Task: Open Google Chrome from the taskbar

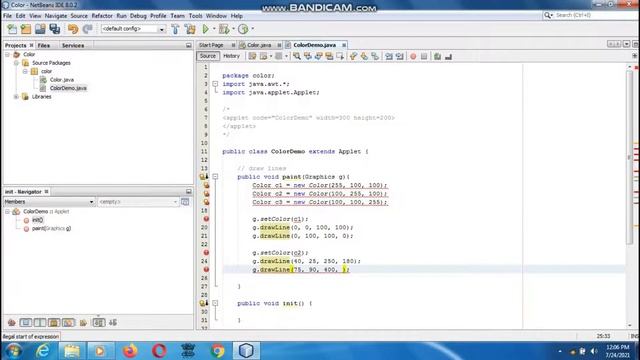Action: pyautogui.click(x=217, y=351)
